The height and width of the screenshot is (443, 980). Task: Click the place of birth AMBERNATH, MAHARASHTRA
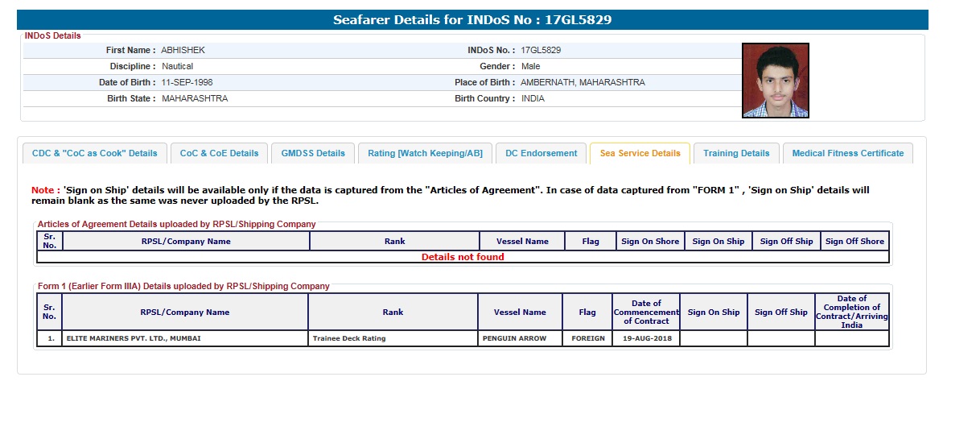583,82
